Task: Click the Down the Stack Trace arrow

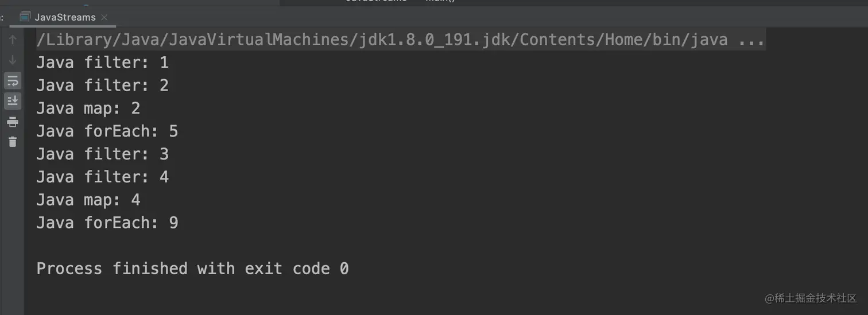Action: click(x=13, y=60)
